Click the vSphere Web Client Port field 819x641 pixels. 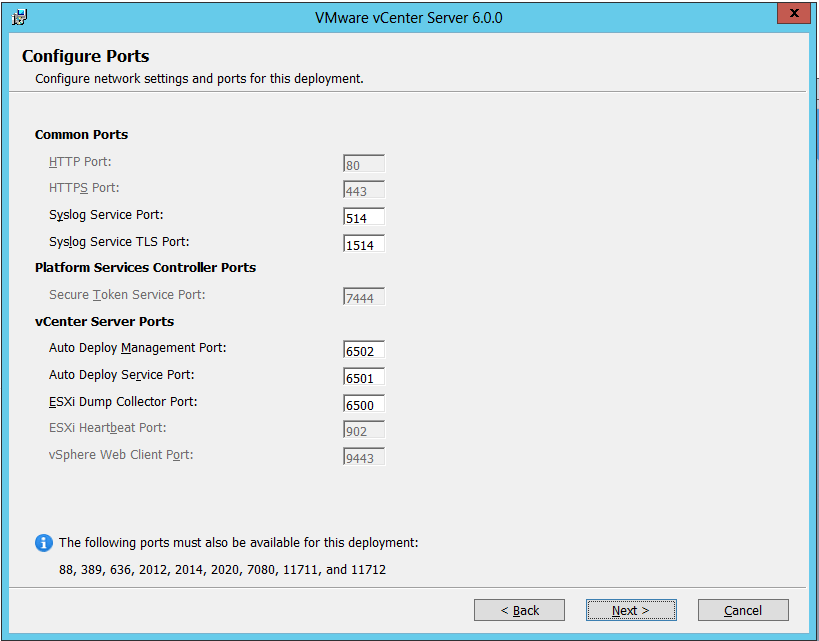(364, 458)
